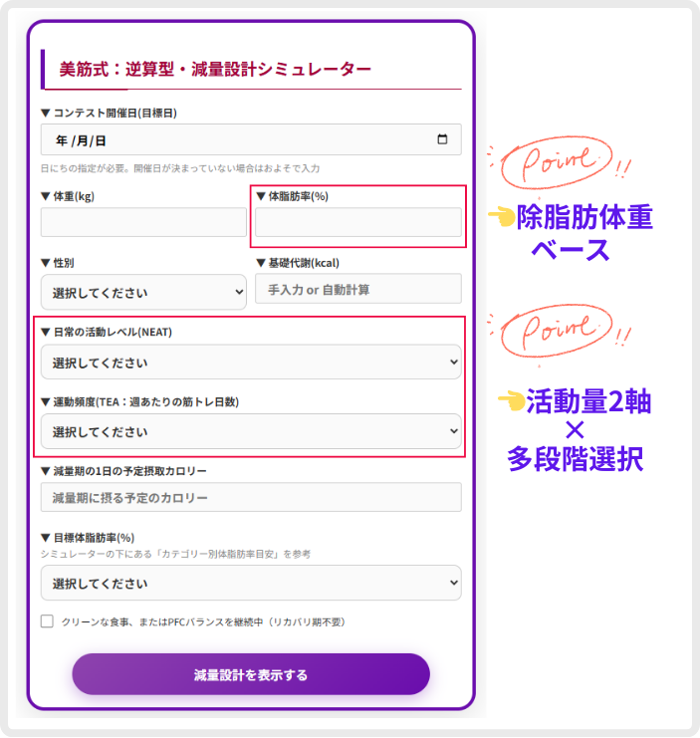
Task: Click the 減量期の1日の予定摂取カロリー label
Action: 123,471
